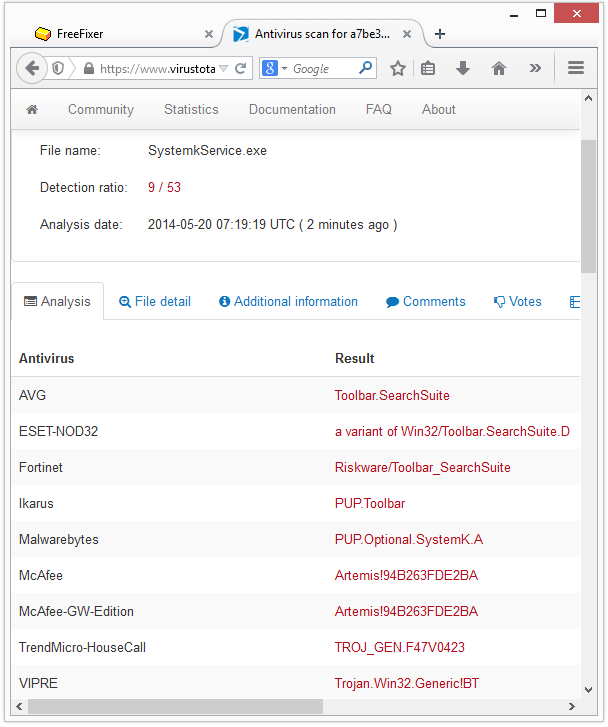View the Comments tab

(425, 301)
